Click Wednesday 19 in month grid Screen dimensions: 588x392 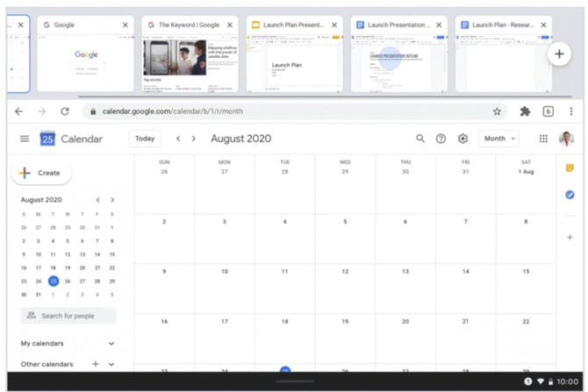tap(345, 339)
